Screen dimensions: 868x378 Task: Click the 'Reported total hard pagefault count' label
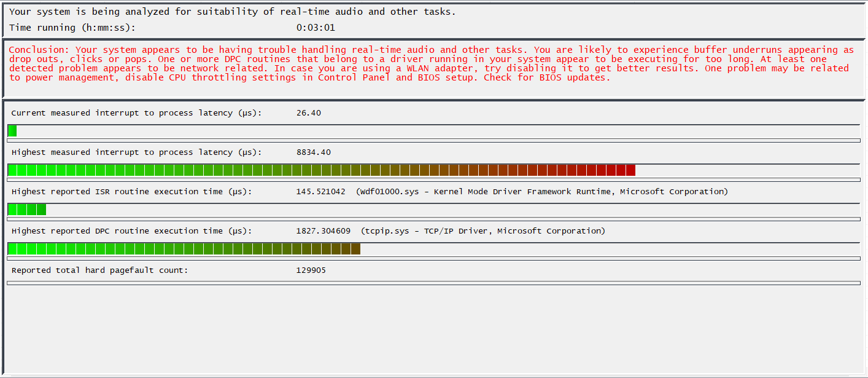(99, 270)
